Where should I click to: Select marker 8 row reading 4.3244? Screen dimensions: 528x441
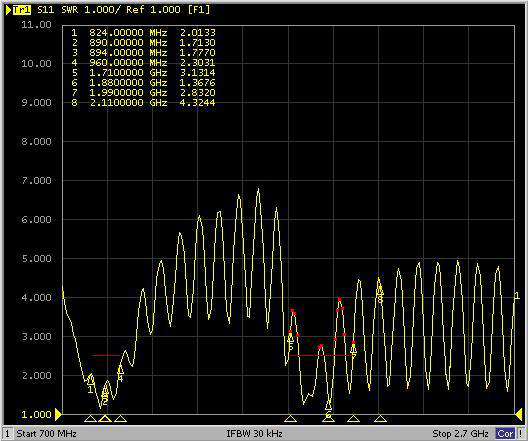(143, 102)
